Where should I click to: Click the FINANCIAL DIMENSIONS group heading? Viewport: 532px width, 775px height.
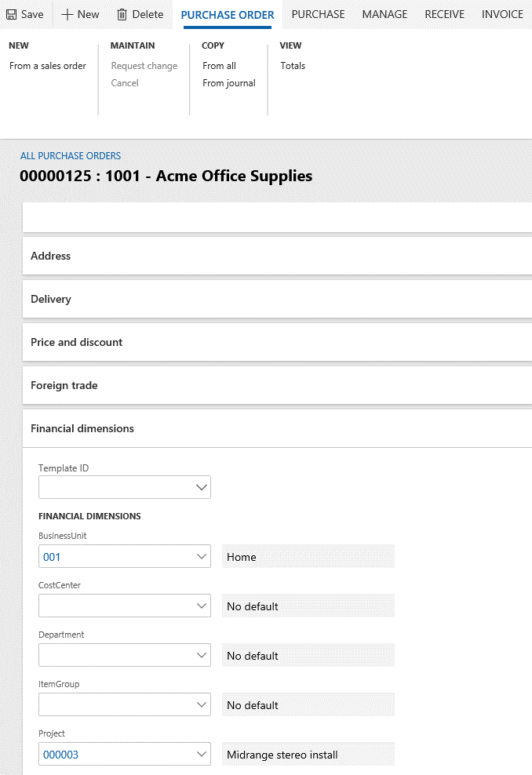pos(89,516)
